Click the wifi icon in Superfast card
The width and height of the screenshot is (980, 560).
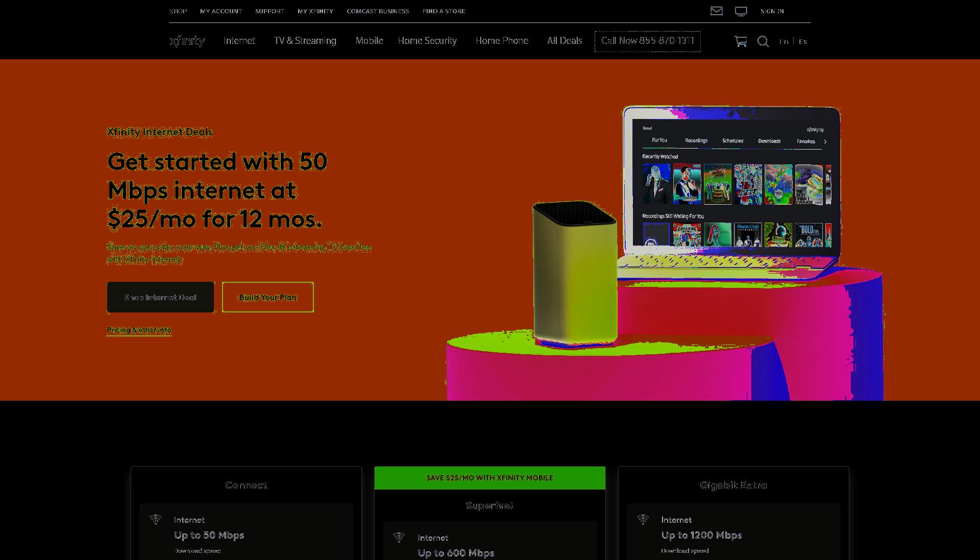pyautogui.click(x=399, y=537)
